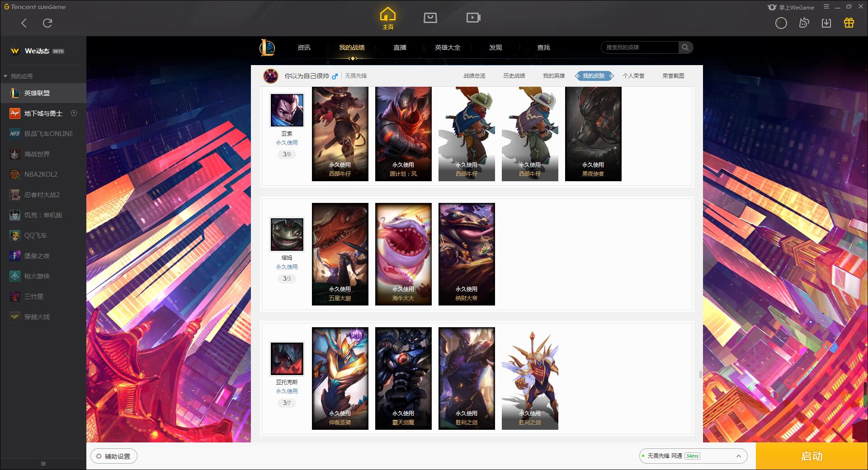Switch to 荣誉截图 sub-tab

click(x=673, y=76)
